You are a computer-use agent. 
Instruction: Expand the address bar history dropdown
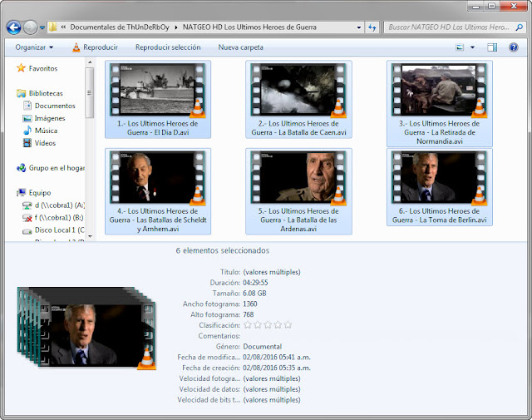pos(359,27)
